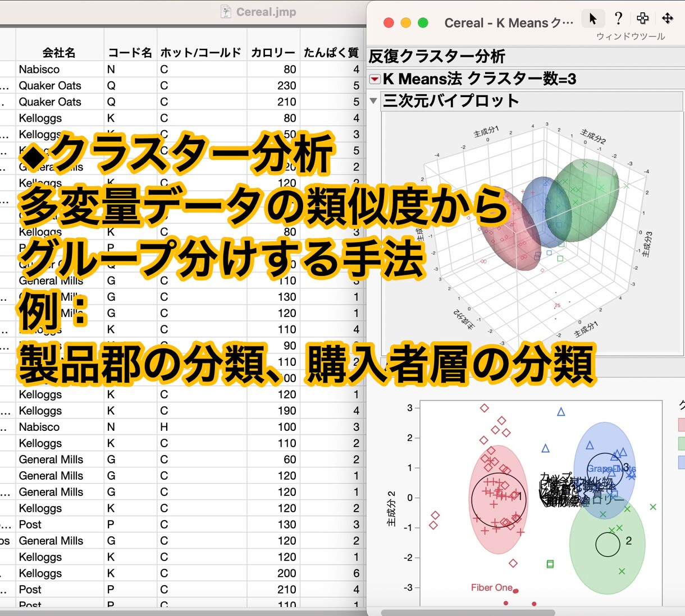Screen dimensions: 685x616
Task: Select the arrow cursor tool
Action: coord(593,19)
